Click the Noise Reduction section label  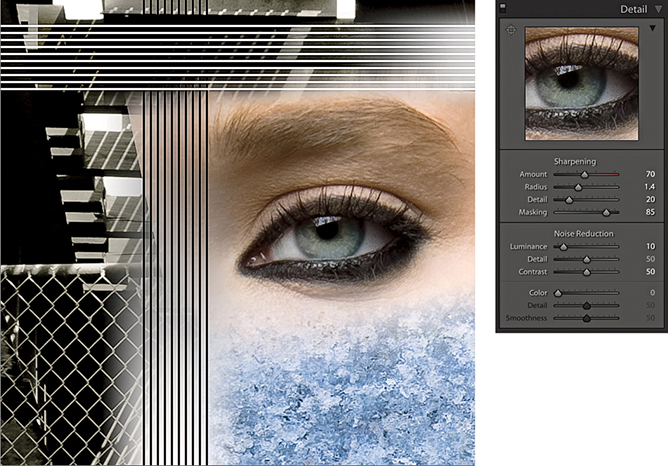(x=583, y=233)
